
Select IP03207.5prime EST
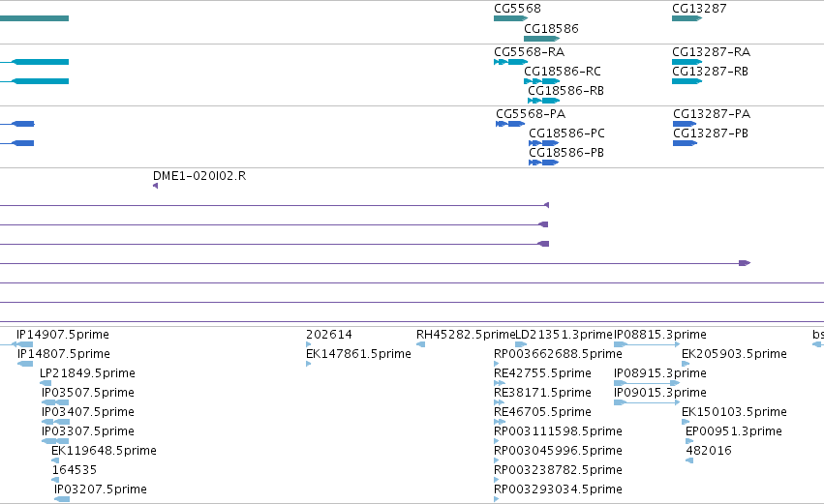click(62, 499)
